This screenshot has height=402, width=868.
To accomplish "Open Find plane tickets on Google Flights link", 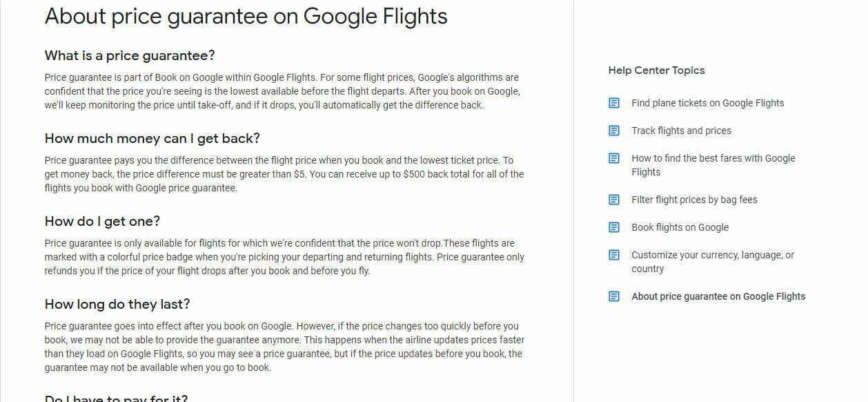I will 708,103.
